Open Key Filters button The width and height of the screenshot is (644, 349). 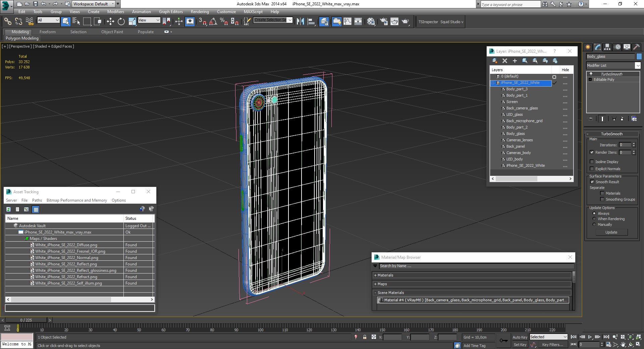(552, 345)
